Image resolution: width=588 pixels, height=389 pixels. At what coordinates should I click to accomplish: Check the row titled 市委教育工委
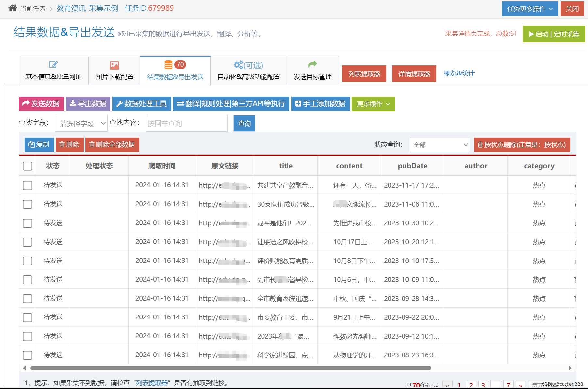click(x=28, y=317)
